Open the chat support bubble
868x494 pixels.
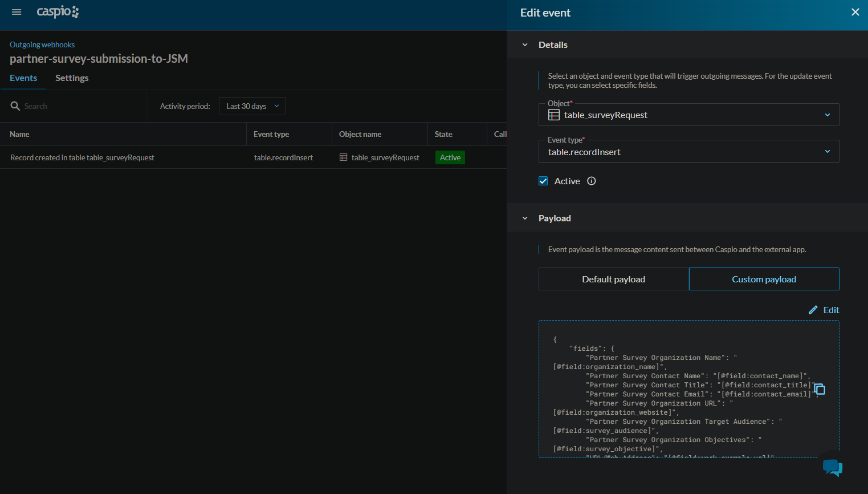click(x=832, y=467)
